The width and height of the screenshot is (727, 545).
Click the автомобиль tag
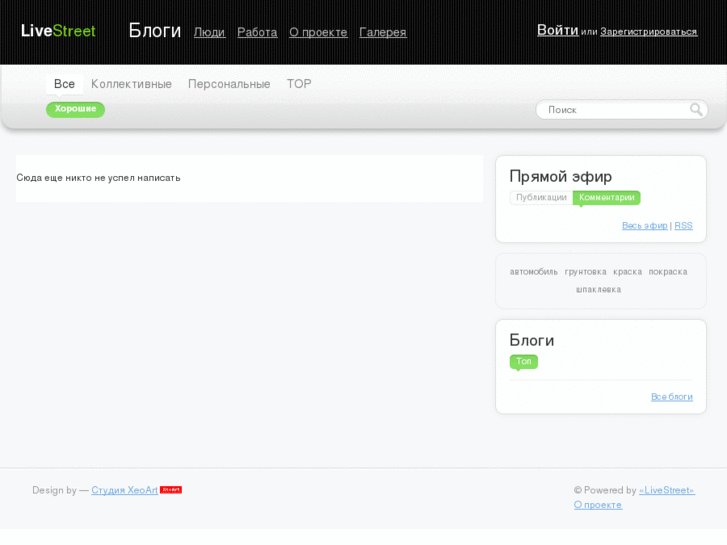(x=534, y=272)
